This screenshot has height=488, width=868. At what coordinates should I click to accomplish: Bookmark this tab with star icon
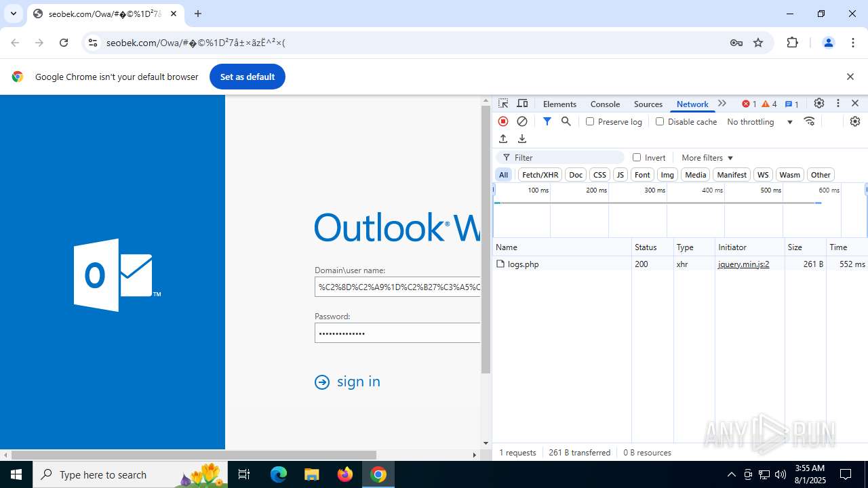point(758,43)
